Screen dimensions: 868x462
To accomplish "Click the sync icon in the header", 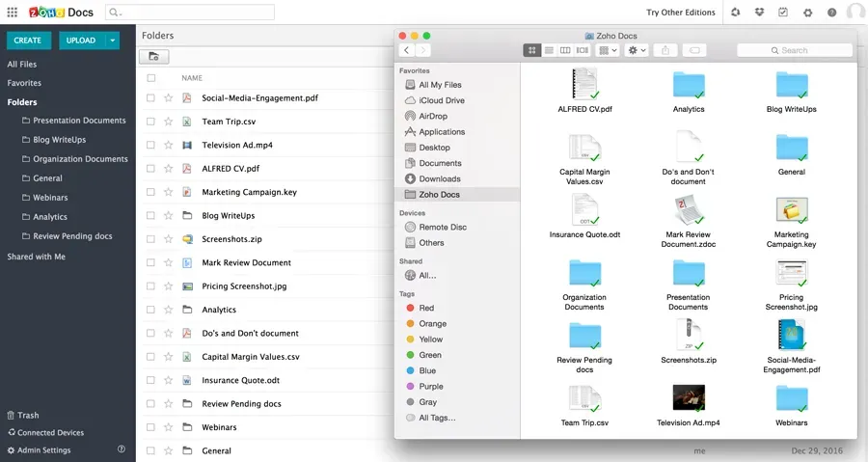I will click(x=736, y=13).
